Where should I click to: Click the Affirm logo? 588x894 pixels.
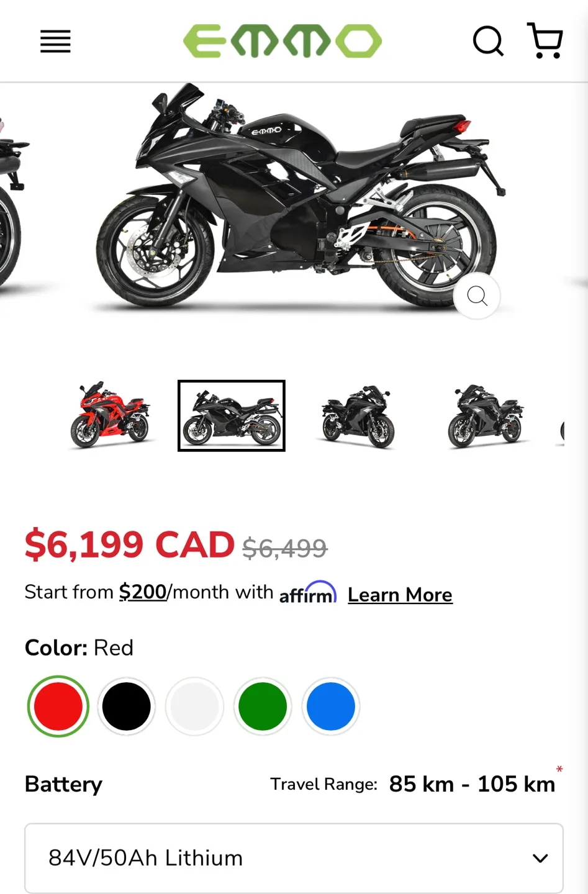pyautogui.click(x=308, y=592)
